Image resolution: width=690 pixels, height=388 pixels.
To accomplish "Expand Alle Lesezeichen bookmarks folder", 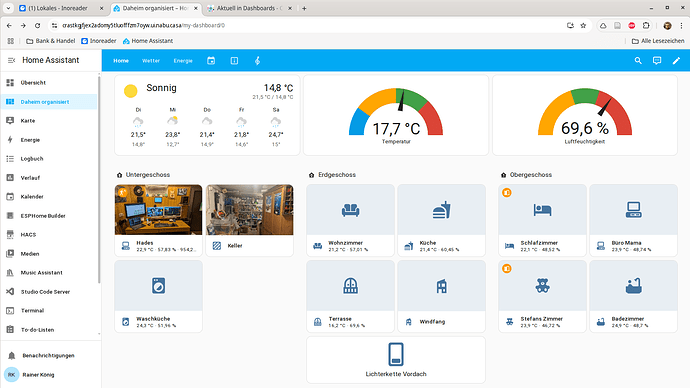I will click(658, 41).
